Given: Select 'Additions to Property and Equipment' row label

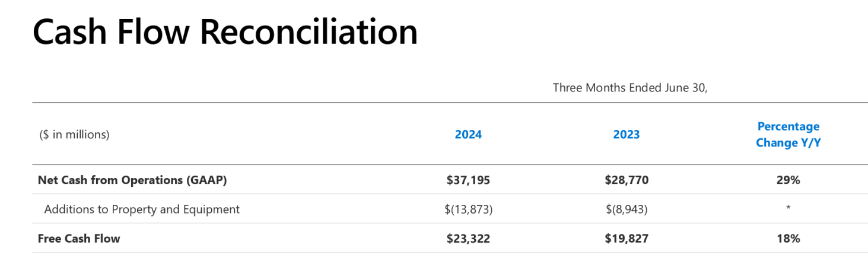Looking at the screenshot, I should (x=142, y=209).
